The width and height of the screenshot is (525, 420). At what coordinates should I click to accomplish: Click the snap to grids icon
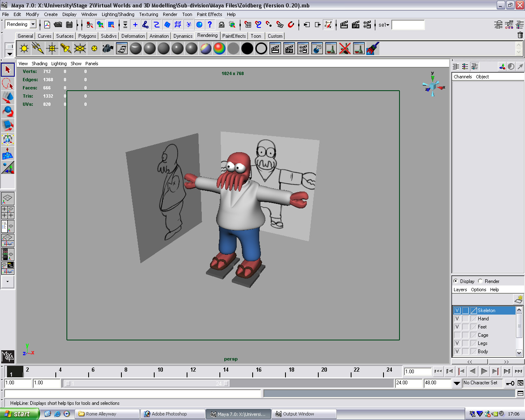coord(248,25)
